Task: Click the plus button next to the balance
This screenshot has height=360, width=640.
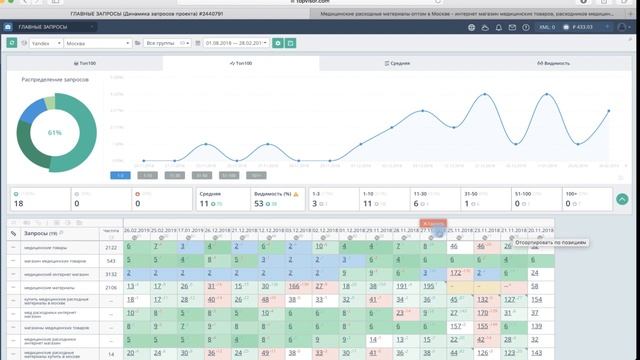Action: point(607,27)
